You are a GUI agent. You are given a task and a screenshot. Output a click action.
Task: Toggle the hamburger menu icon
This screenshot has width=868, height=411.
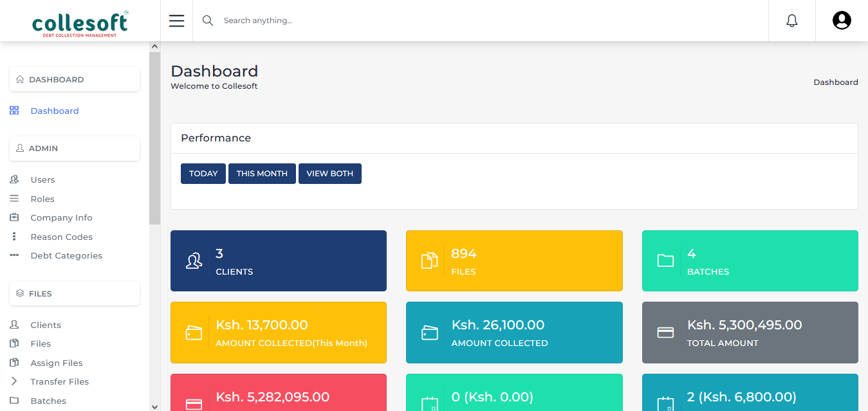[x=176, y=21]
